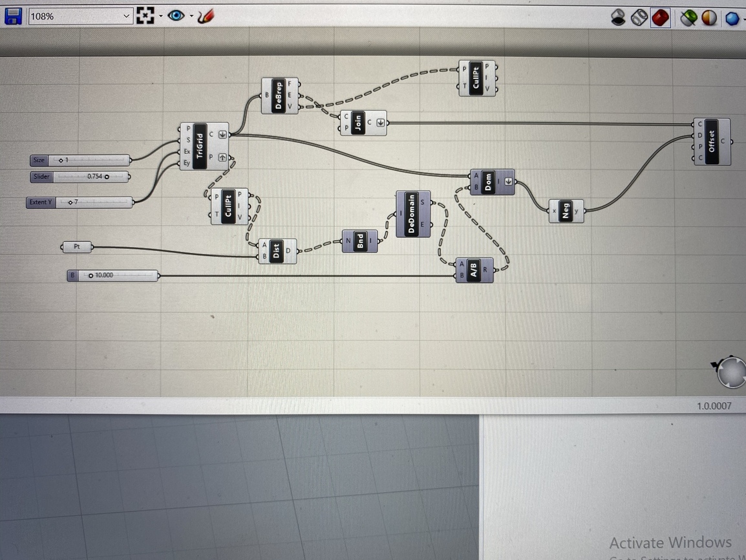Select the DeDomain component
This screenshot has width=746, height=560.
click(x=412, y=213)
